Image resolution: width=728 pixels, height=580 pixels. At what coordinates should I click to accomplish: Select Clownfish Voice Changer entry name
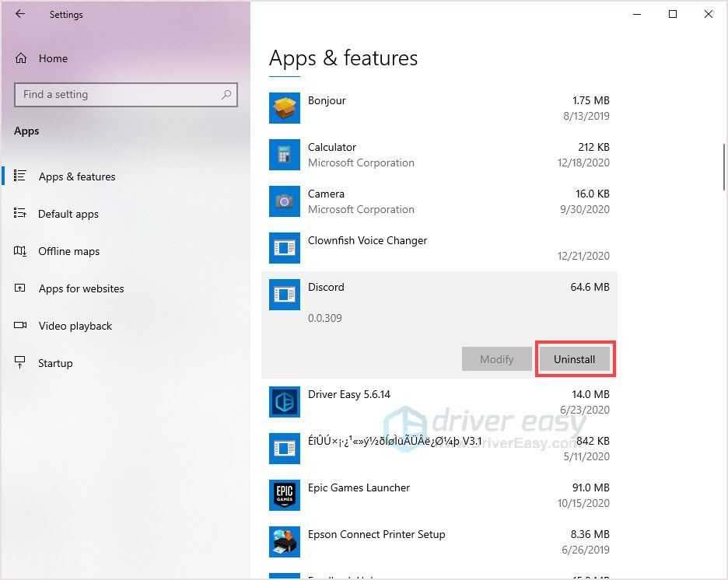point(367,240)
